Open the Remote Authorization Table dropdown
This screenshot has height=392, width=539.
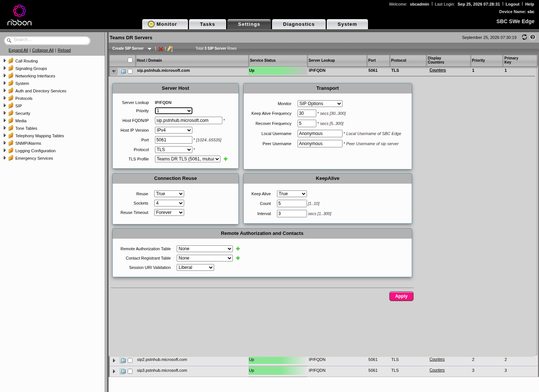click(205, 249)
